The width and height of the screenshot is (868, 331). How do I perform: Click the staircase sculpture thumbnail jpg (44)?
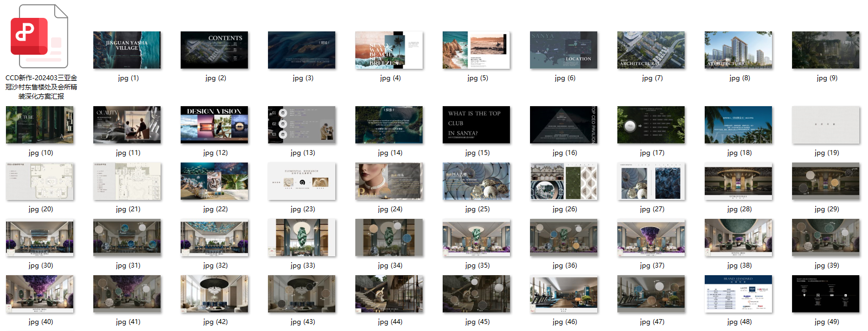coord(389,294)
